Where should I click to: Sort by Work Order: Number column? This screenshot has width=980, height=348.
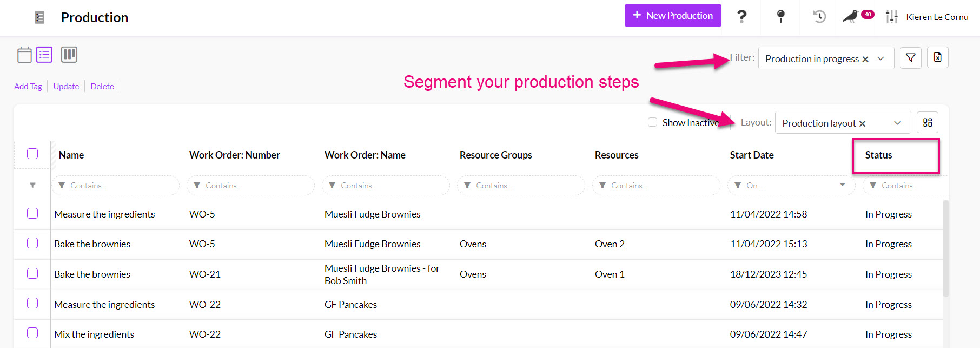pyautogui.click(x=234, y=155)
